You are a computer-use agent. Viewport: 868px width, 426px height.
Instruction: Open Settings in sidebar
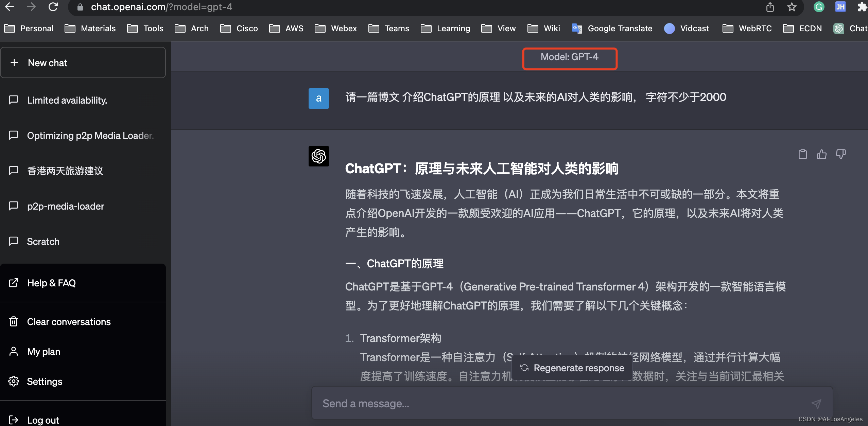(x=83, y=381)
